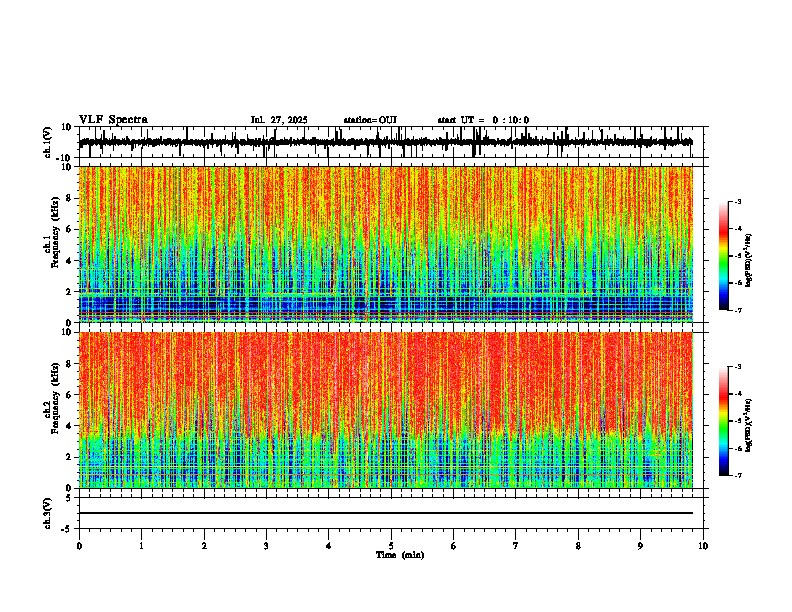Click the 'Time (min)' axis title

tap(400, 555)
